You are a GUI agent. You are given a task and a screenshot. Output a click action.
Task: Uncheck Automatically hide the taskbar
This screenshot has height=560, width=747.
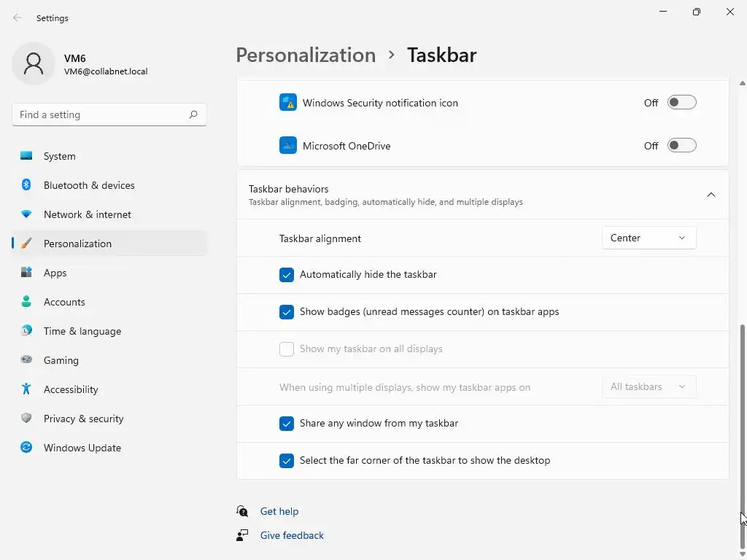(287, 275)
